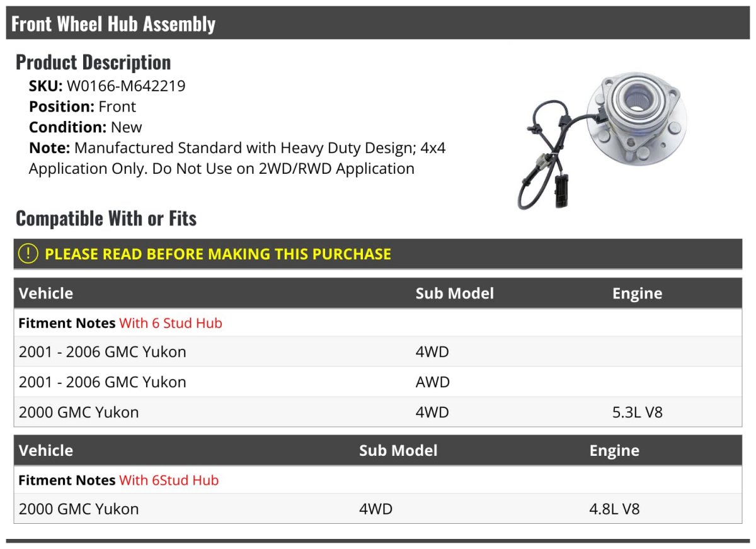Click the red With 6 Stud Hub note

point(171,323)
